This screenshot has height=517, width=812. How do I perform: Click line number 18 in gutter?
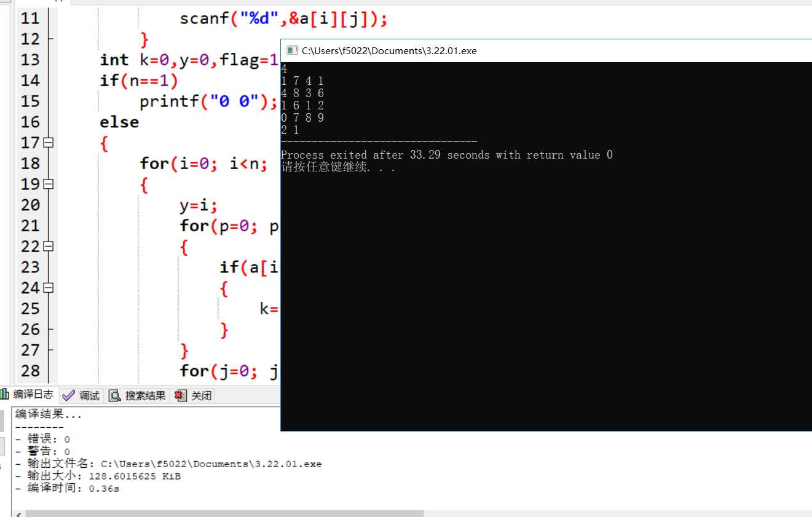point(30,164)
